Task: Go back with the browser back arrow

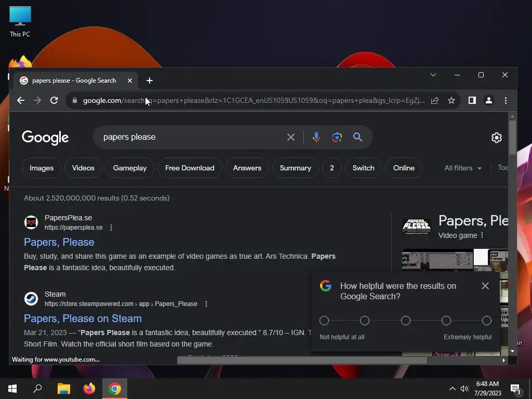Action: pos(21,100)
